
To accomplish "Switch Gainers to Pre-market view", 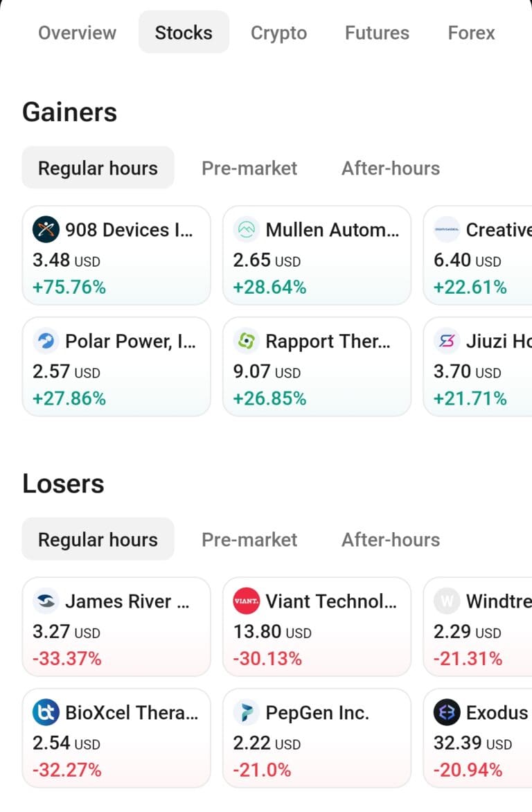I will click(249, 168).
